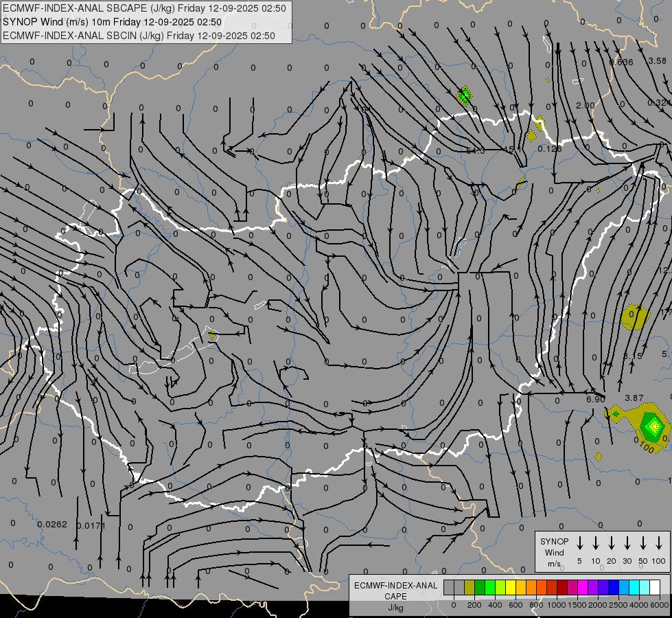Click the 0.0171 value on the map
The height and width of the screenshot is (618, 672).
[91, 525]
